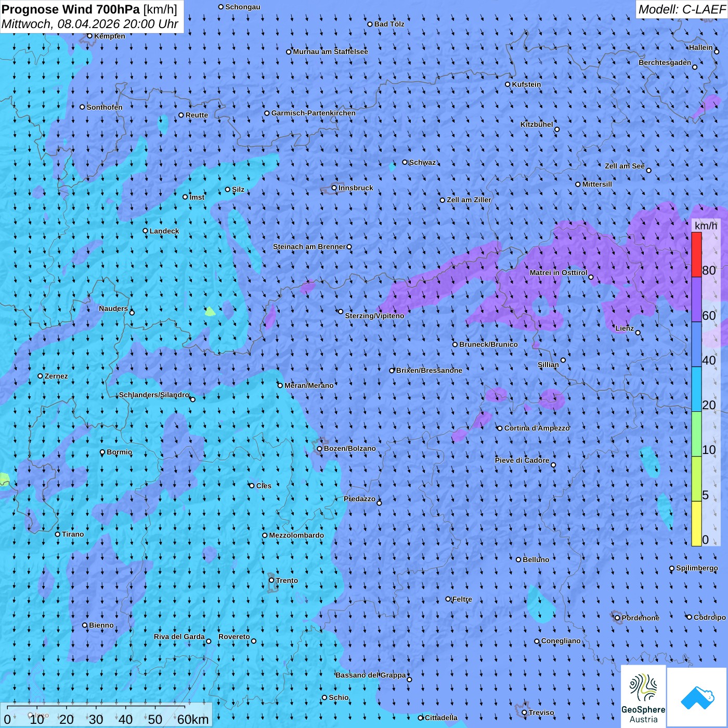Click the 'Steinach am Brenner' label
This screenshot has width=728, height=728.
point(309,246)
